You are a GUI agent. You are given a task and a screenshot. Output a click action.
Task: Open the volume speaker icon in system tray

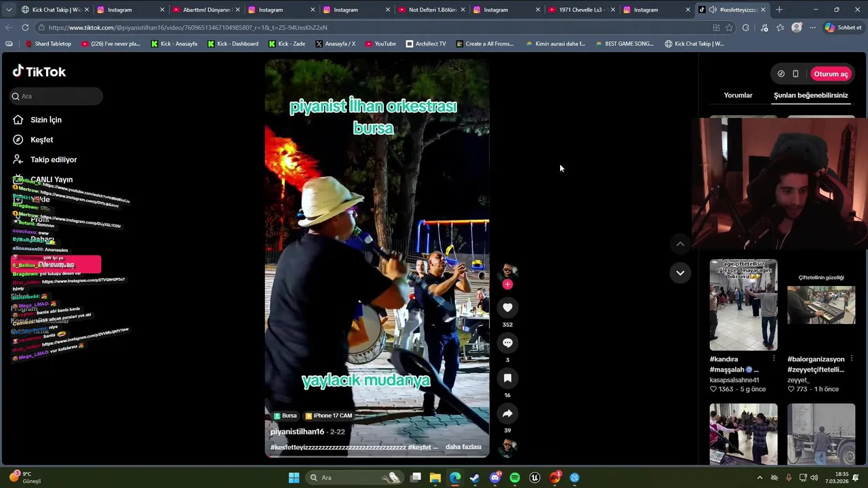tap(814, 478)
